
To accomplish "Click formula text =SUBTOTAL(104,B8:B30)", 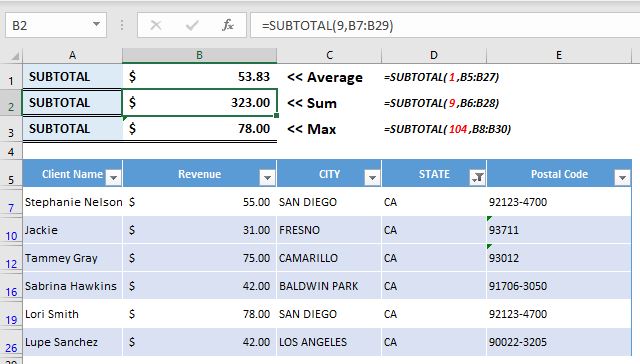I will 447,129.
